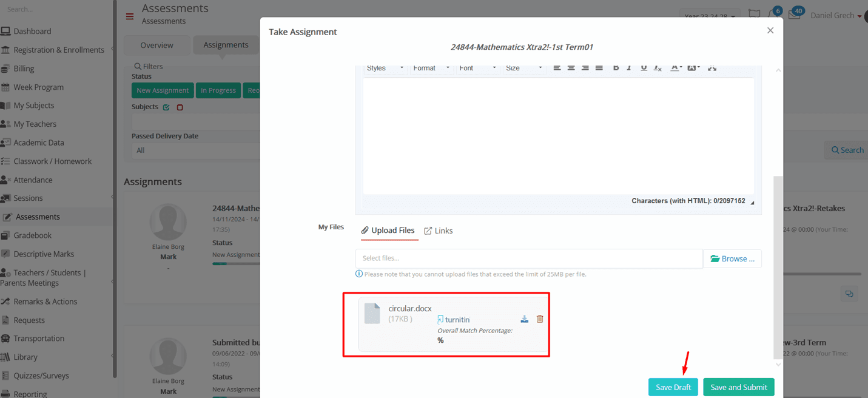Deselect all subjects red checkbox icon
The image size is (868, 398).
(180, 107)
